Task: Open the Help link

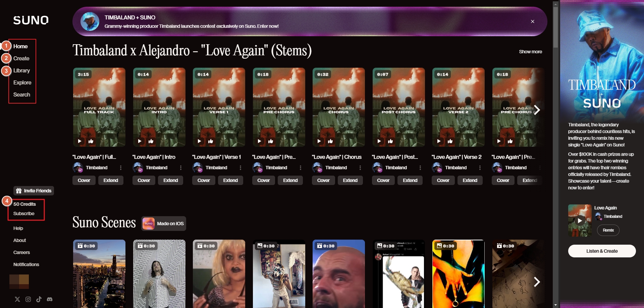Action: click(18, 228)
